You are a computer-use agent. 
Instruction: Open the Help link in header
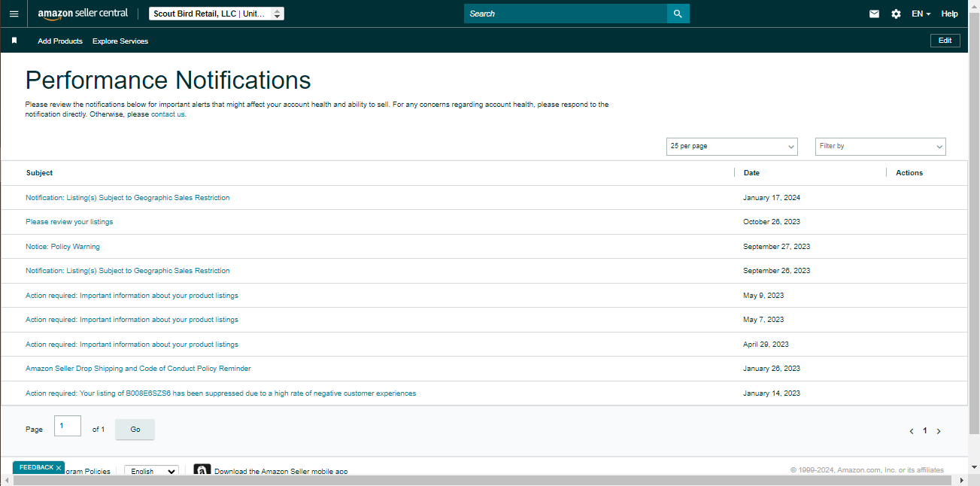pyautogui.click(x=950, y=14)
